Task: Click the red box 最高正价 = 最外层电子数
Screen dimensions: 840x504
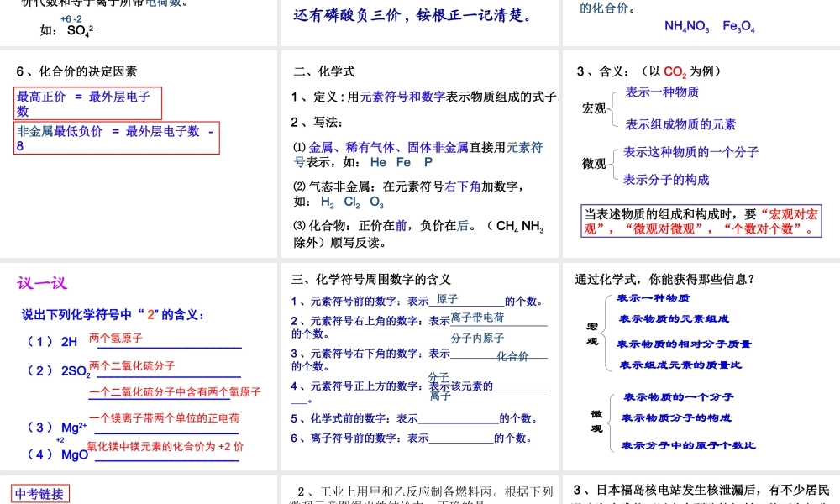Action: point(88,103)
